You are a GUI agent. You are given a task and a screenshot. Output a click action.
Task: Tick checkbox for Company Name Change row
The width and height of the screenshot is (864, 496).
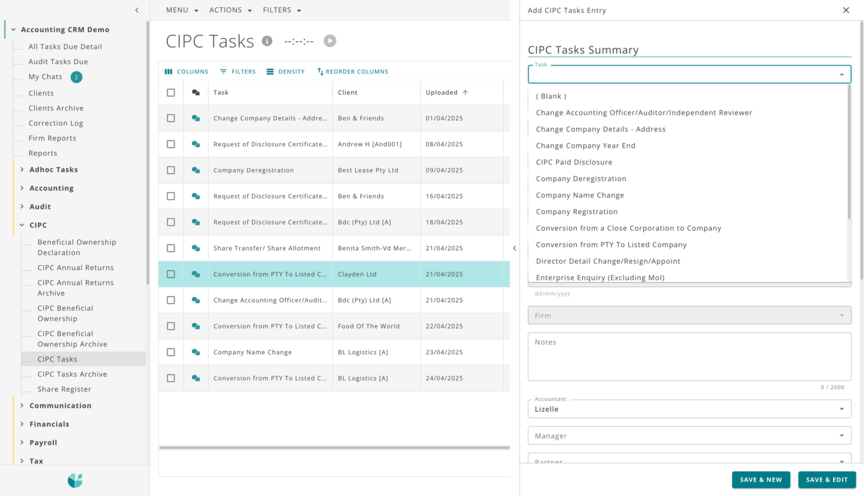171,352
